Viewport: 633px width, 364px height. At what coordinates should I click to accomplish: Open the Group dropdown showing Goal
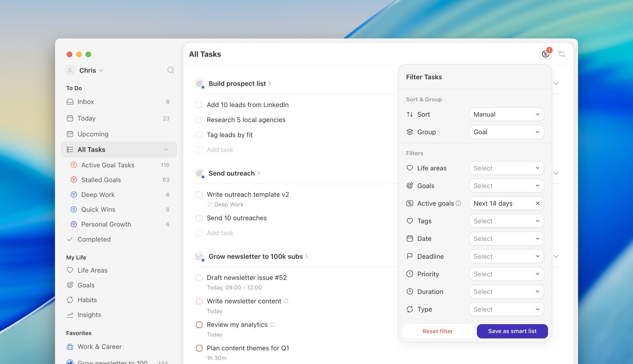pyautogui.click(x=506, y=132)
